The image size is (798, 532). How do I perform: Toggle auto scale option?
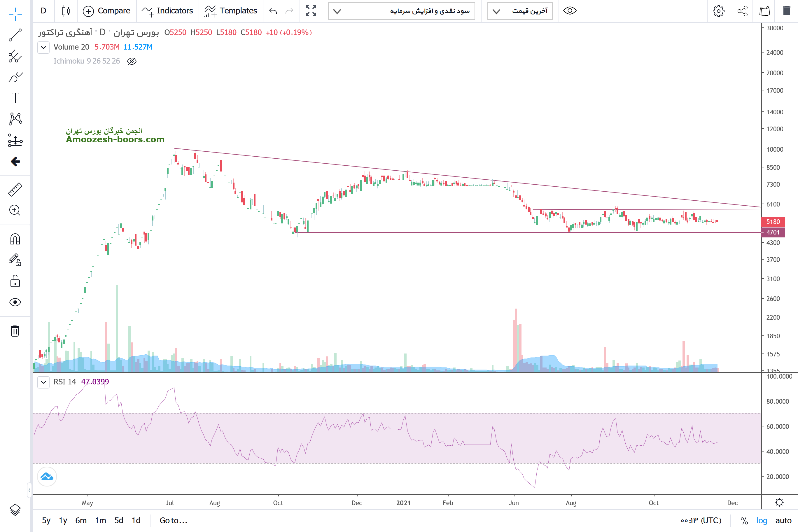tap(783, 520)
